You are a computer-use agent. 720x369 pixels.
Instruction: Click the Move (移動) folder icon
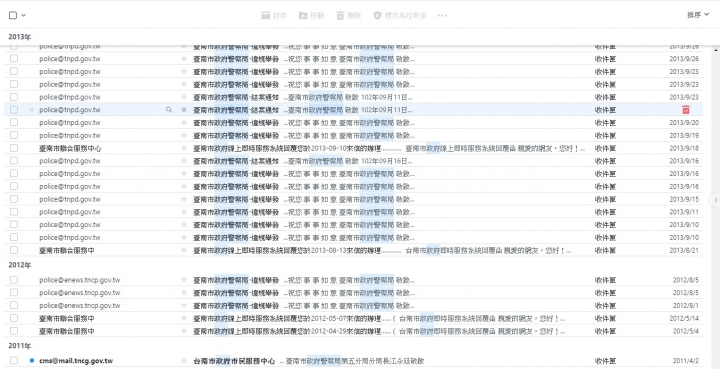pyautogui.click(x=303, y=15)
